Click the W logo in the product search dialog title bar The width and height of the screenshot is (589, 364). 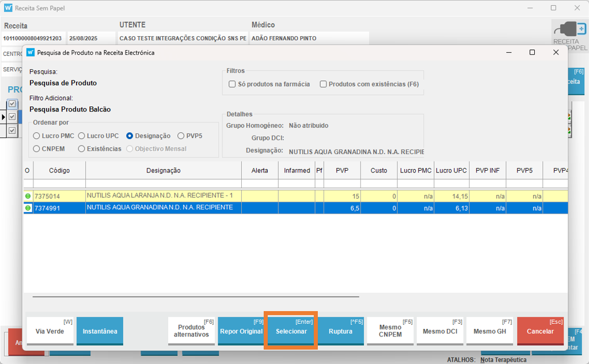31,52
